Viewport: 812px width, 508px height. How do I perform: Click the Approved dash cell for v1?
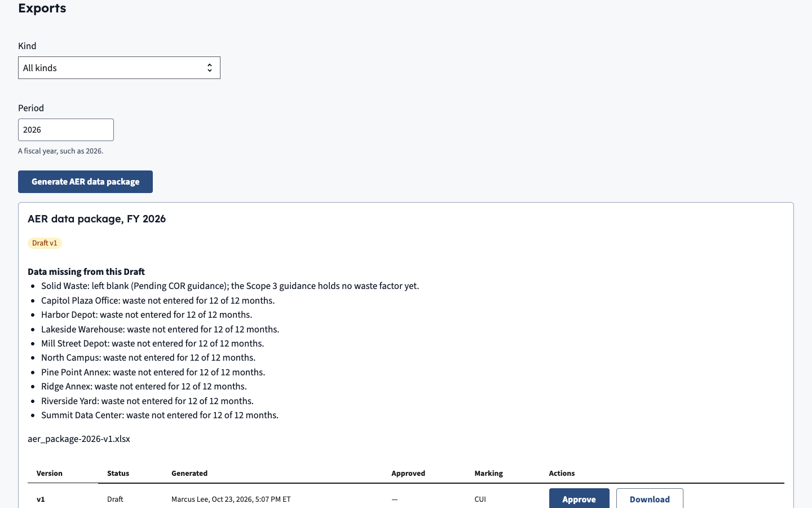click(395, 500)
